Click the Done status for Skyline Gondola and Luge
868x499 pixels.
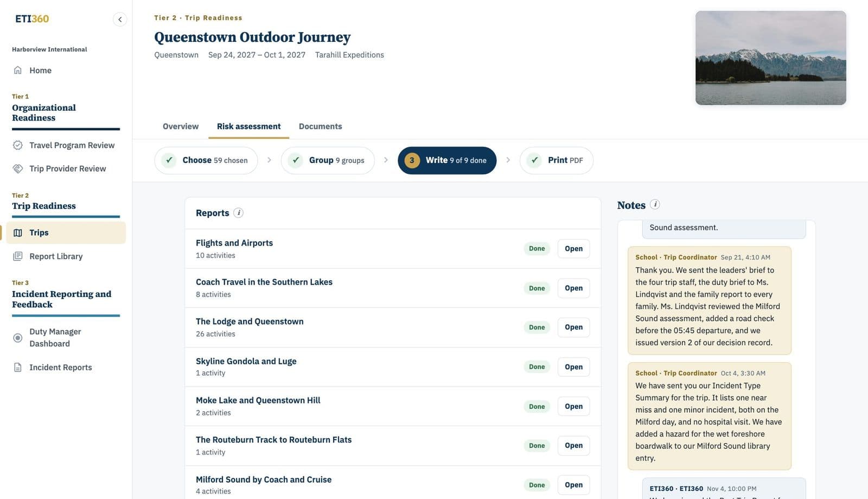pos(537,367)
